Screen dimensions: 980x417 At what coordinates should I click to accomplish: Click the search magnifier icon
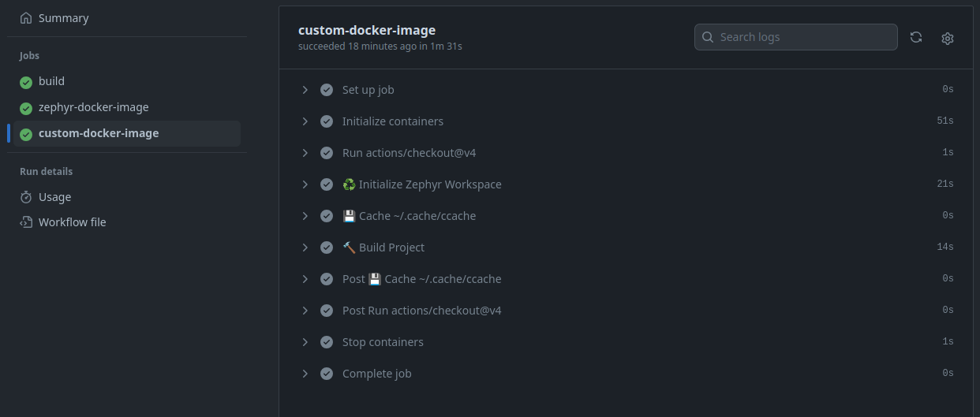click(708, 37)
